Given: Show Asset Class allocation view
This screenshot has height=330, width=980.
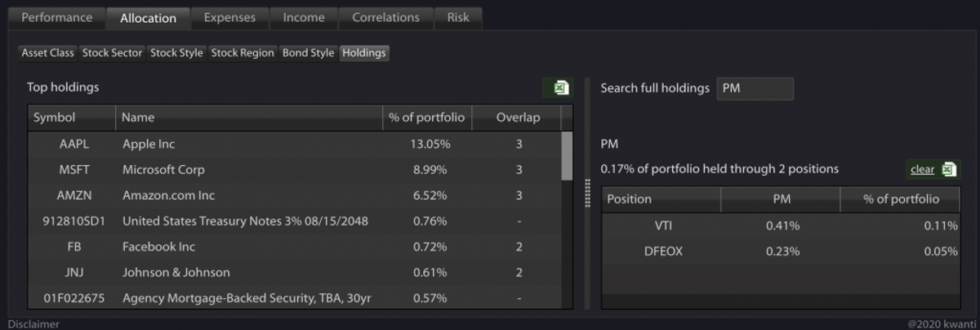Looking at the screenshot, I should (48, 52).
